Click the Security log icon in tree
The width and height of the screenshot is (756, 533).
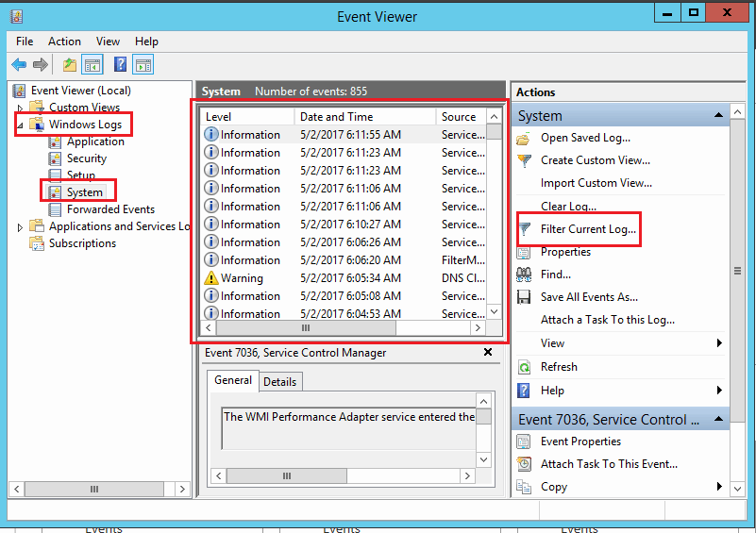pos(55,158)
